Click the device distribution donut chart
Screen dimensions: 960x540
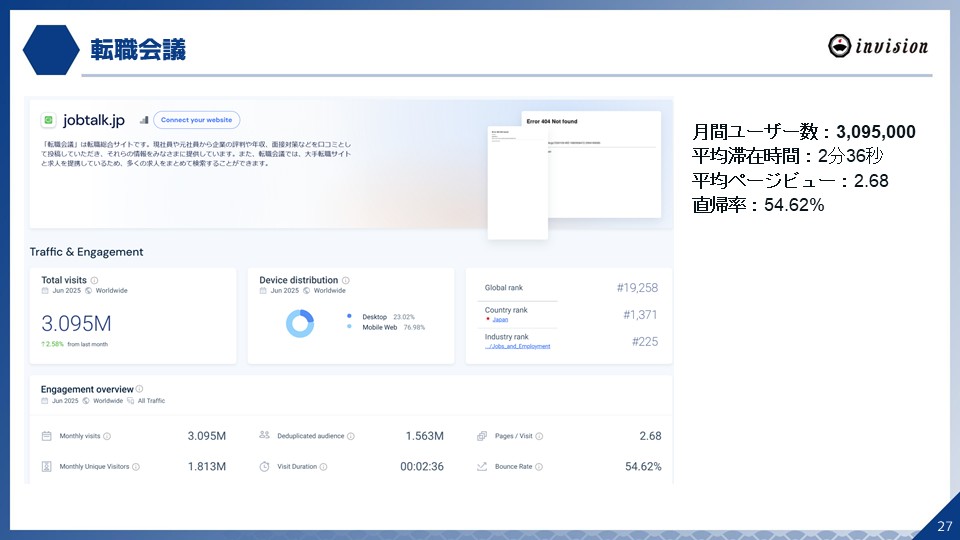300,323
